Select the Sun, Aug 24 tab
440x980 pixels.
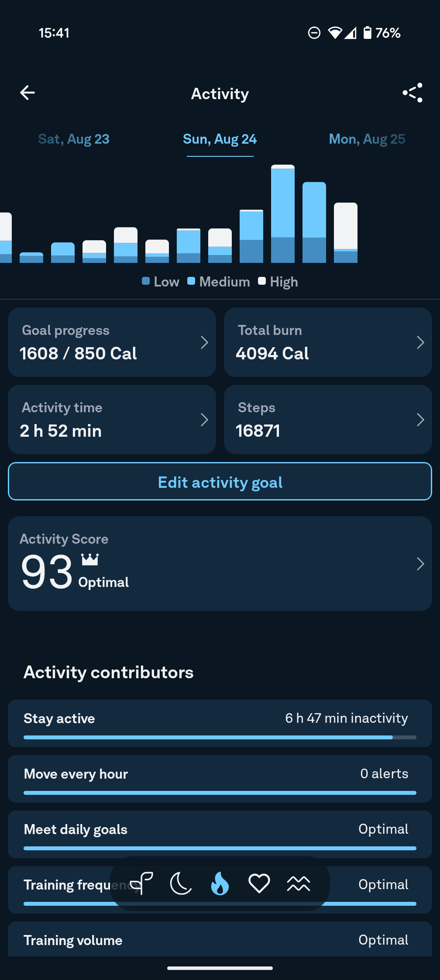click(x=220, y=139)
